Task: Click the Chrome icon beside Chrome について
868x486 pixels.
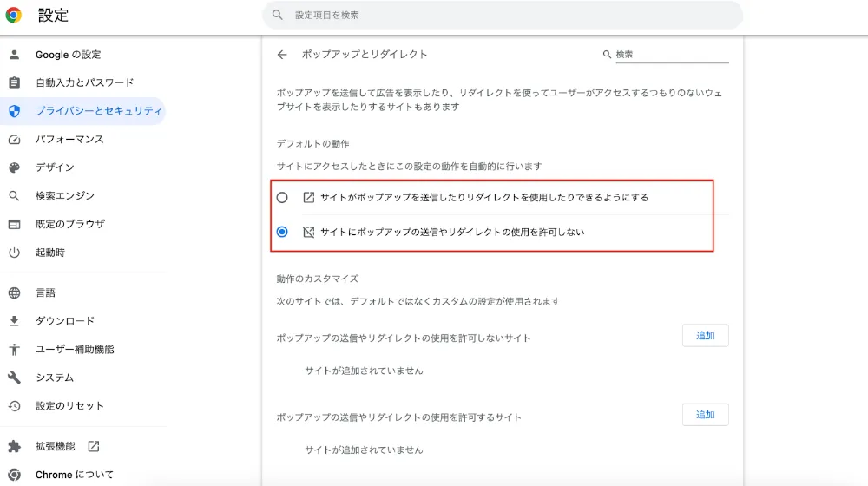Action: click(x=15, y=475)
